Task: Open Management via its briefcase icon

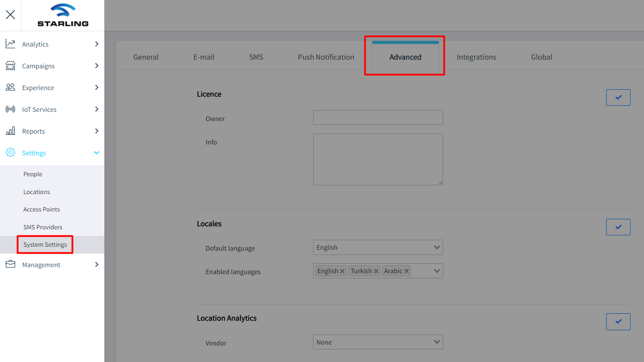Action: pyautogui.click(x=10, y=265)
